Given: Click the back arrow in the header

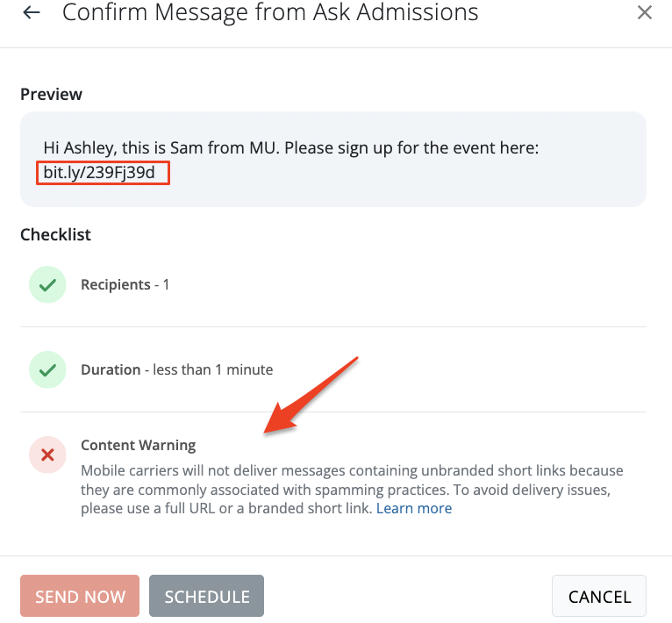Looking at the screenshot, I should coord(32,13).
